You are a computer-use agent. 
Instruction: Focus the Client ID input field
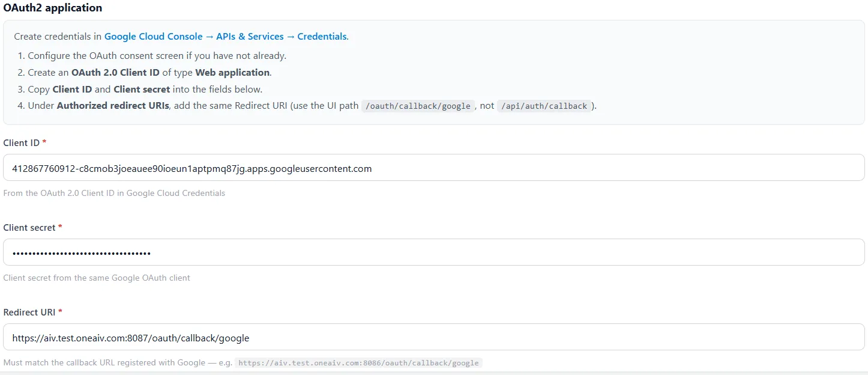[x=434, y=168]
